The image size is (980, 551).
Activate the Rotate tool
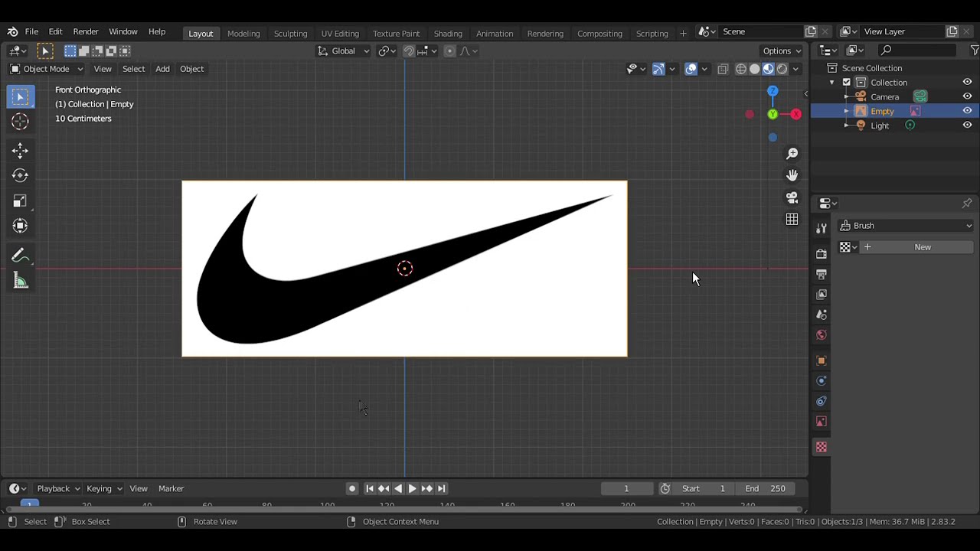20,175
